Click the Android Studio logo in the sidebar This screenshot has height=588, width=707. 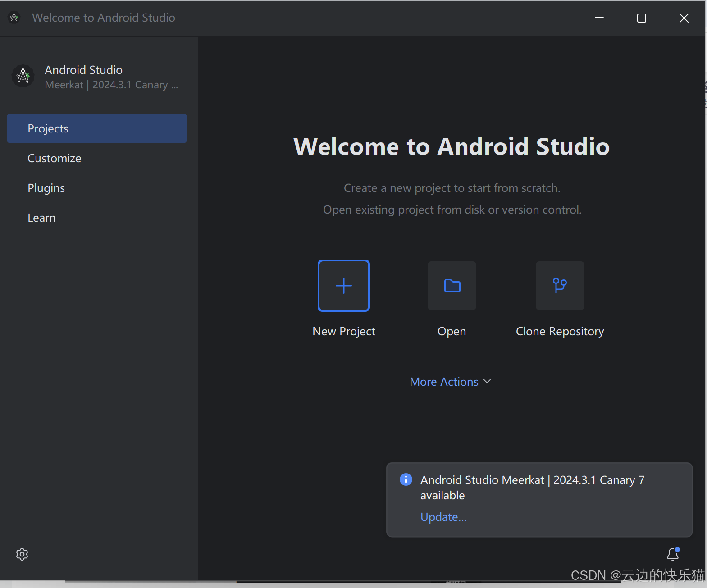(x=23, y=76)
